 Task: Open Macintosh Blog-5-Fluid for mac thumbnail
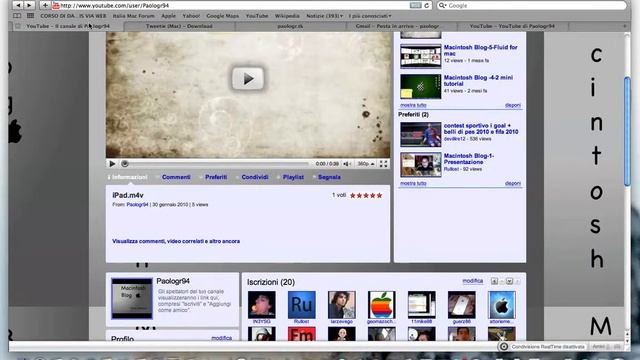[x=420, y=56]
